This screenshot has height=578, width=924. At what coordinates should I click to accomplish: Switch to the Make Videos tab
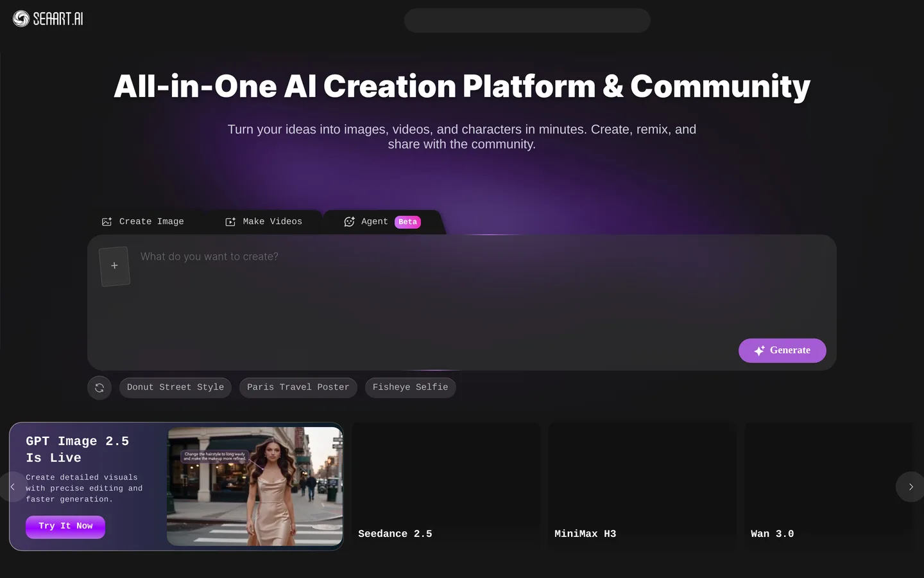(x=264, y=222)
